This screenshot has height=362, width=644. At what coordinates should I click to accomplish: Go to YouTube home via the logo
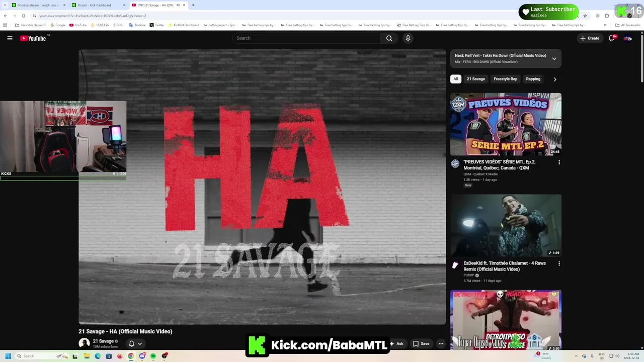pos(33,38)
